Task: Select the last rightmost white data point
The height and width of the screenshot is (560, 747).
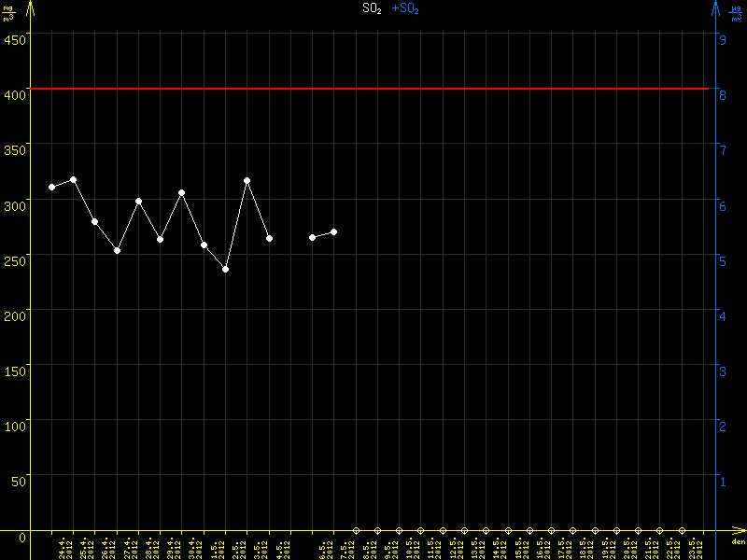Action: [x=333, y=231]
